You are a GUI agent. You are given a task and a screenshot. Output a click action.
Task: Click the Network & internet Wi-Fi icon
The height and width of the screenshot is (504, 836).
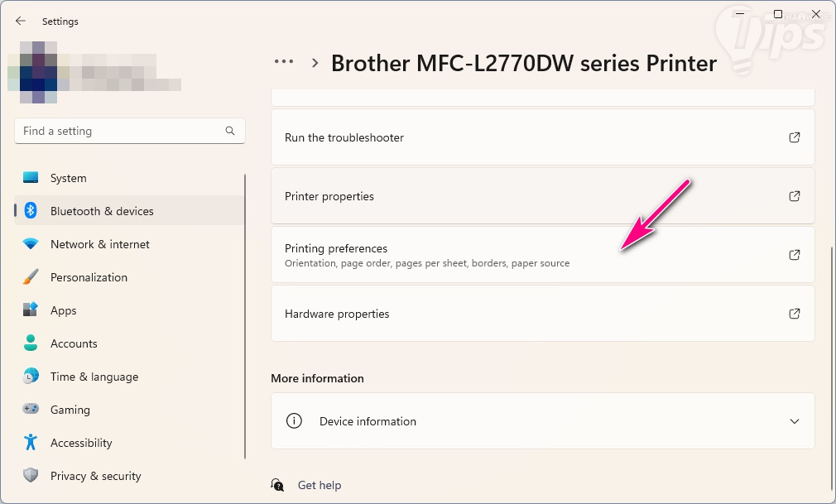coord(31,244)
